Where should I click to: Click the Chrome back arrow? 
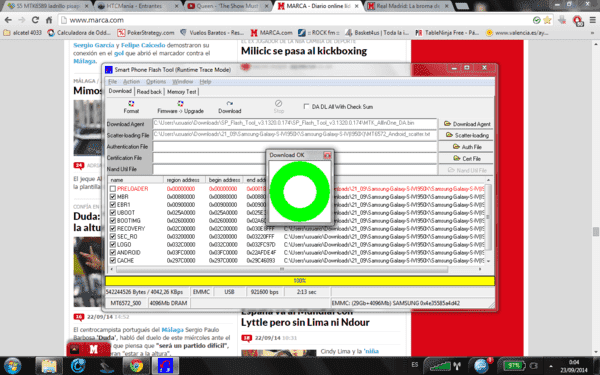(x=8, y=20)
